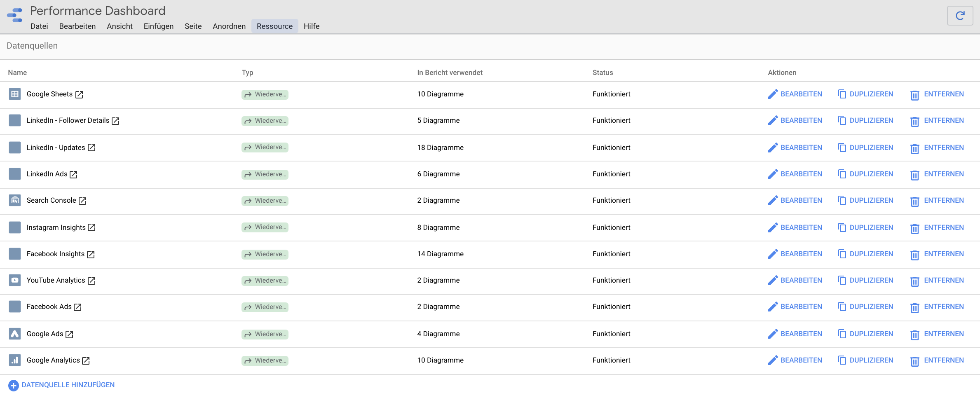
Task: Duplicate the Search Console data source
Action: point(866,200)
